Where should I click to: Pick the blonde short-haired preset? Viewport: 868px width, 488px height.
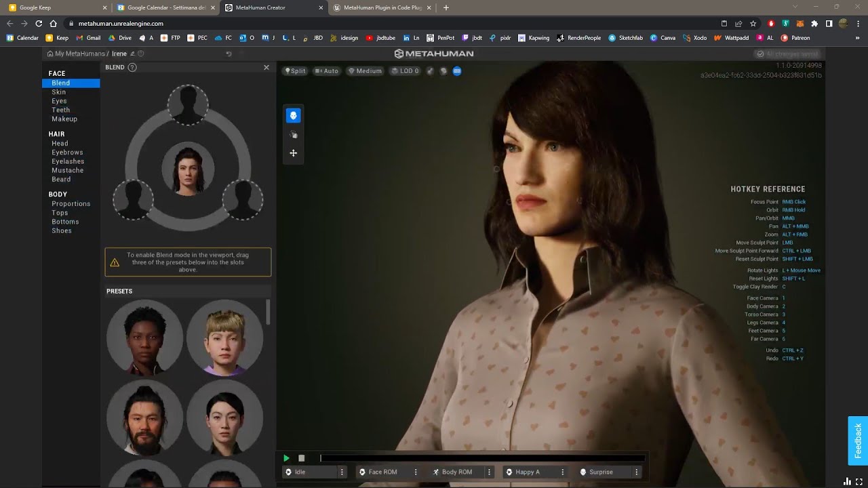coord(224,338)
